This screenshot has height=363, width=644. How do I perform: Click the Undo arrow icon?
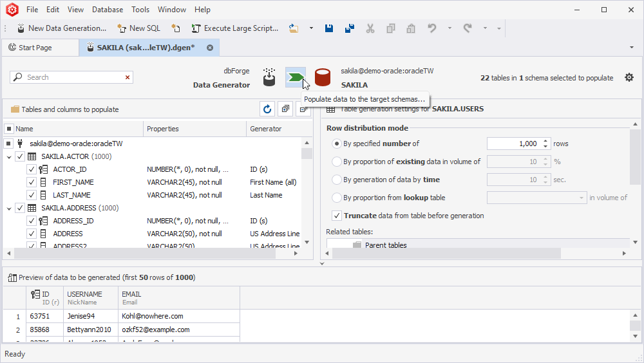(x=431, y=28)
